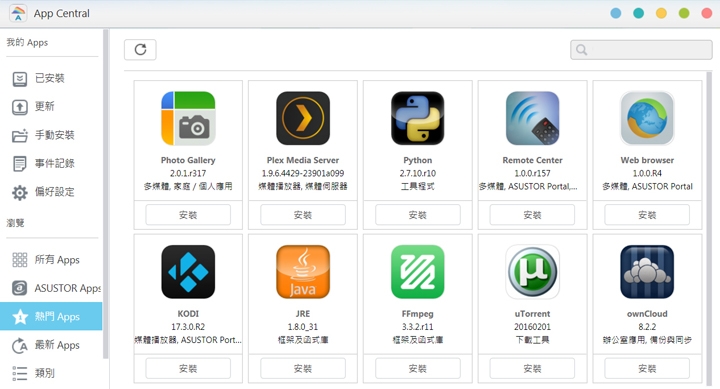Viewport: 720px width, 389px height.
Task: Install FFmpeg using its 安裝 button
Action: (418, 368)
